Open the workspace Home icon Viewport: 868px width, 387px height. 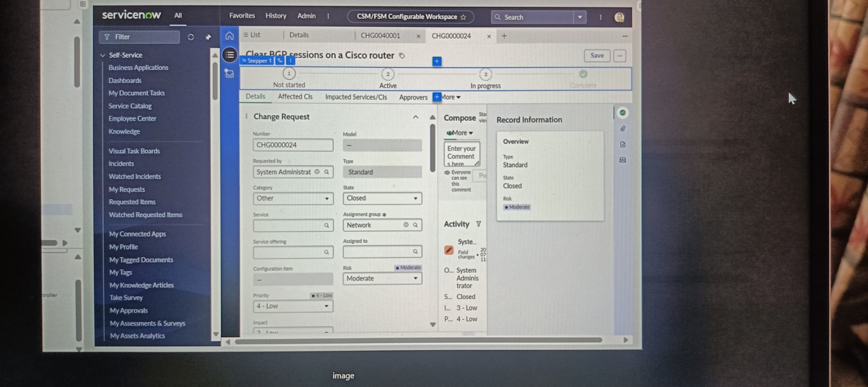(229, 35)
